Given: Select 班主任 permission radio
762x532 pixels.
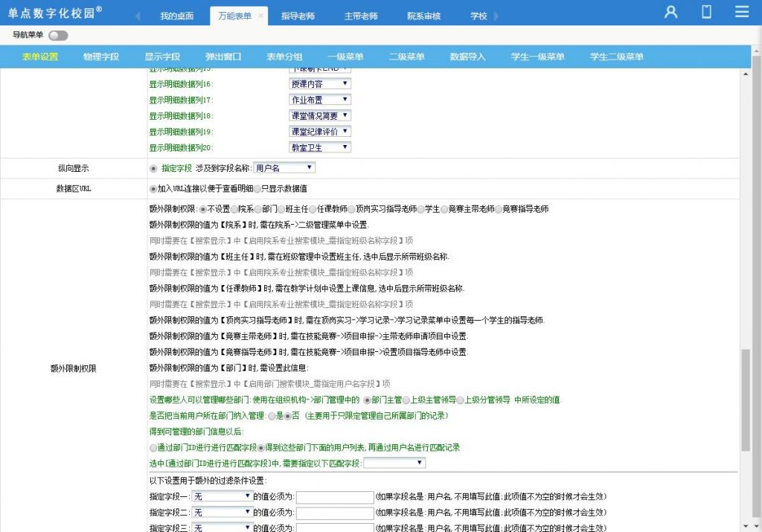Looking at the screenshot, I should 281,209.
